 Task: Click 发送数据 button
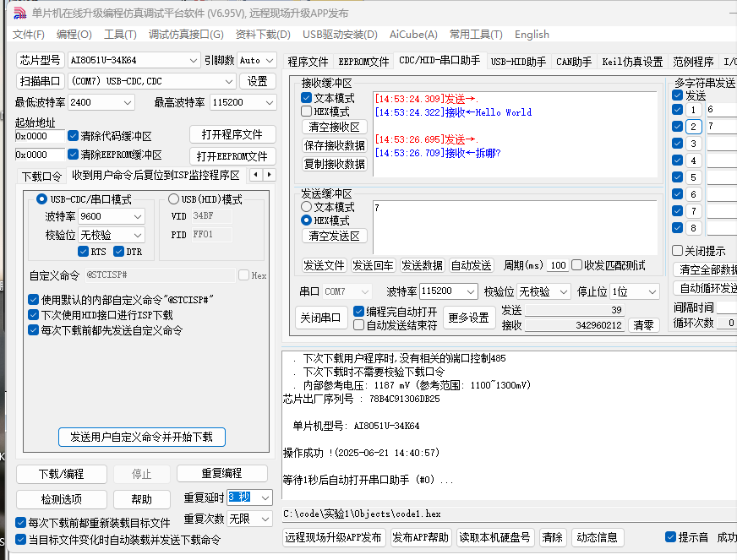point(422,265)
